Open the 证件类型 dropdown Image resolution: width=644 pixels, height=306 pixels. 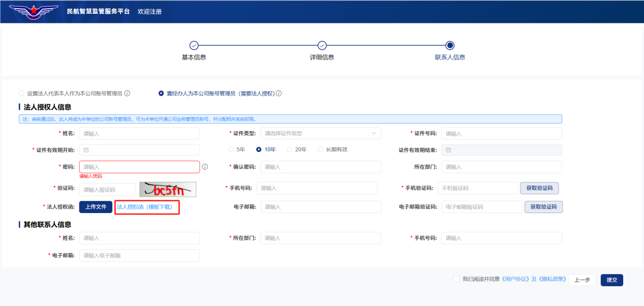[x=320, y=133]
